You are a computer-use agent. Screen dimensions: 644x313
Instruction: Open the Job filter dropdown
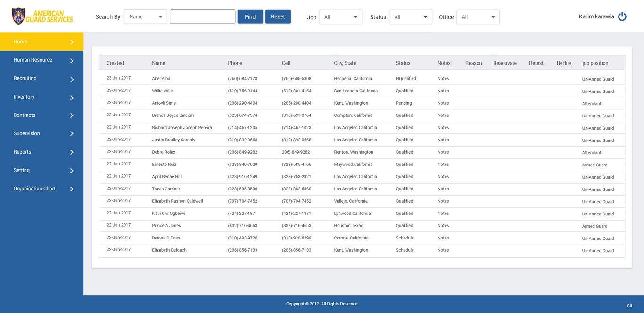[x=340, y=17]
